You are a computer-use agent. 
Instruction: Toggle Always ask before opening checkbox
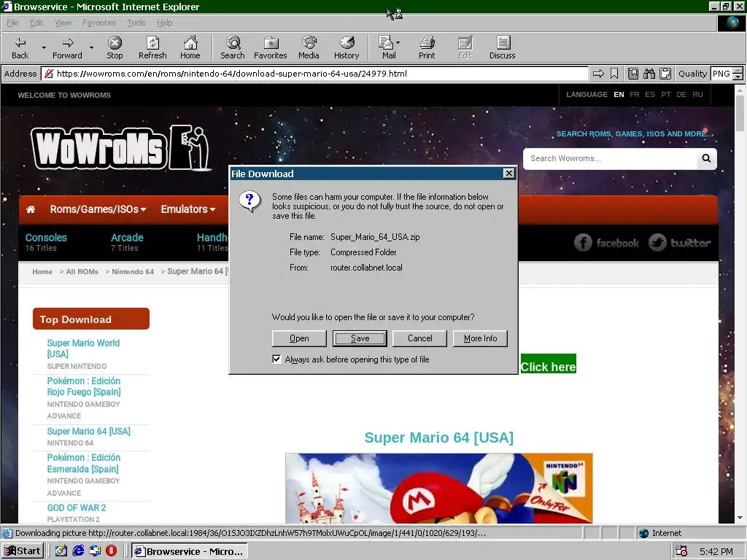point(276,359)
